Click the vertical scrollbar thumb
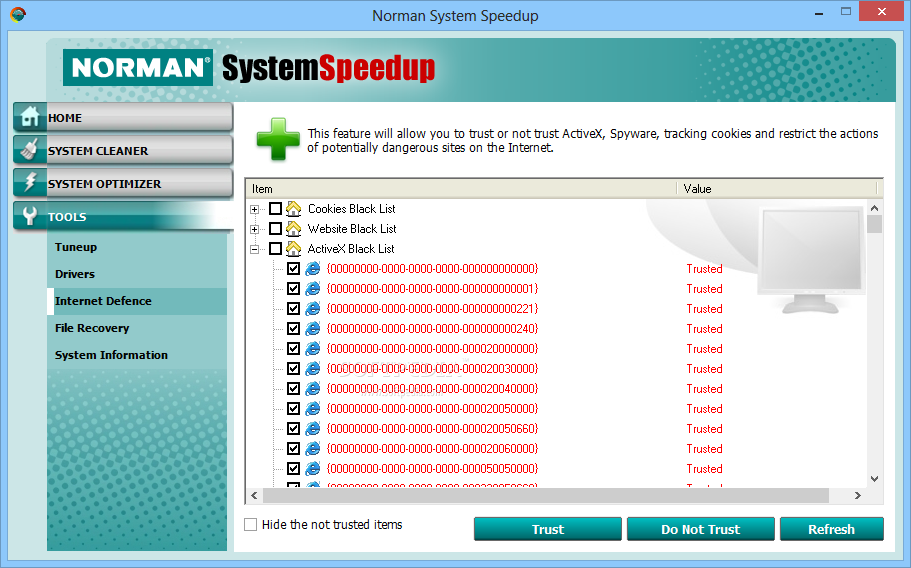Screen dimensions: 911x568 (874, 224)
